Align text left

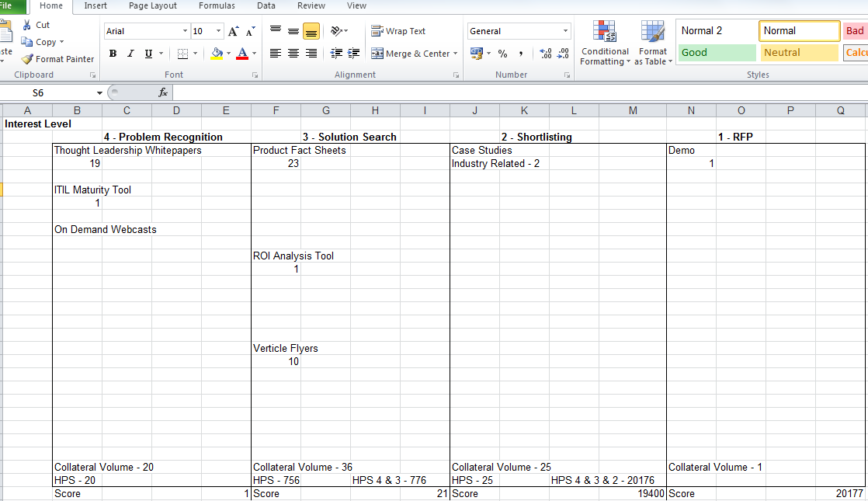[275, 54]
